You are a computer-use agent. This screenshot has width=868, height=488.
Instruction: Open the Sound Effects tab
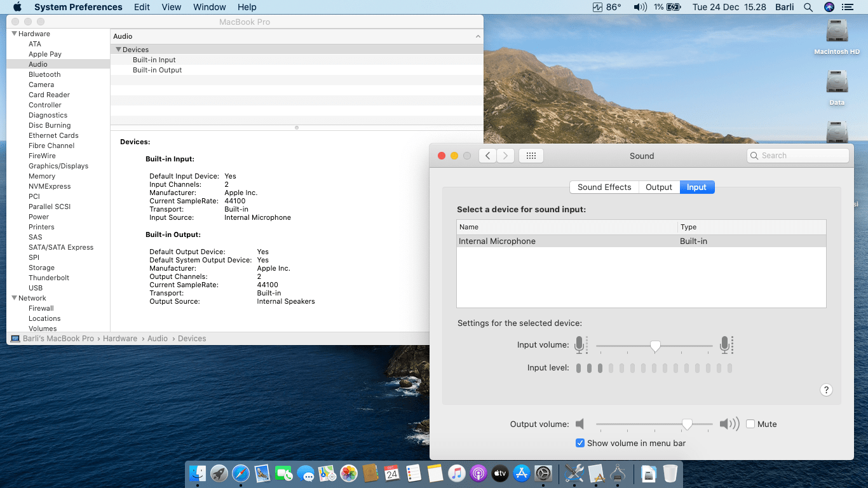tap(604, 187)
